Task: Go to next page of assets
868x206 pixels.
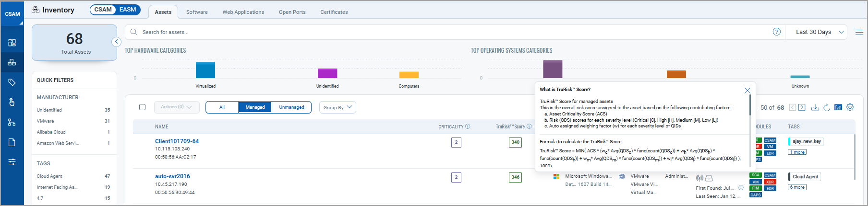Action: [802, 107]
